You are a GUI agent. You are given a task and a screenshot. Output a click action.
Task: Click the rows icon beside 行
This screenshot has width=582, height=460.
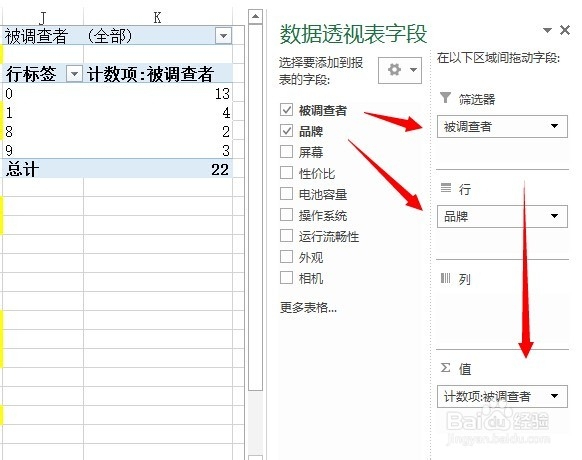point(446,188)
